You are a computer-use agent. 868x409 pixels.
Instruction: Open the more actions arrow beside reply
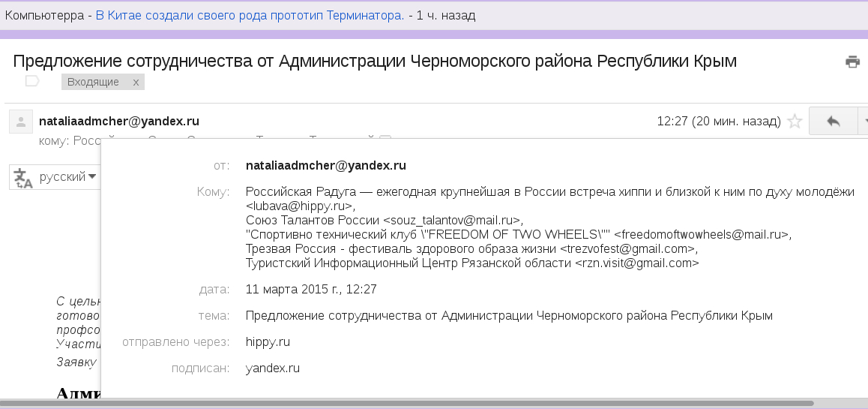[x=864, y=122]
